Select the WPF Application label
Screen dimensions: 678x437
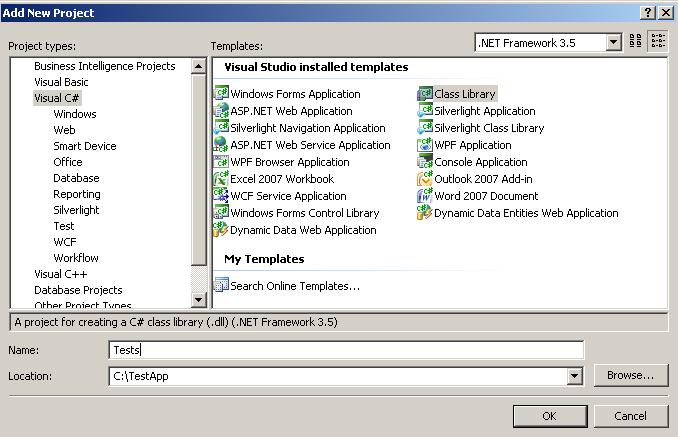[x=473, y=145]
